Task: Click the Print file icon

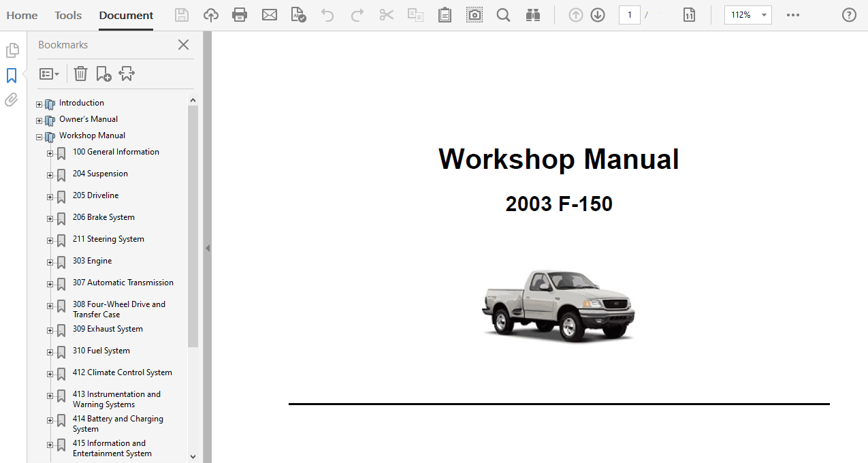Action: click(240, 15)
